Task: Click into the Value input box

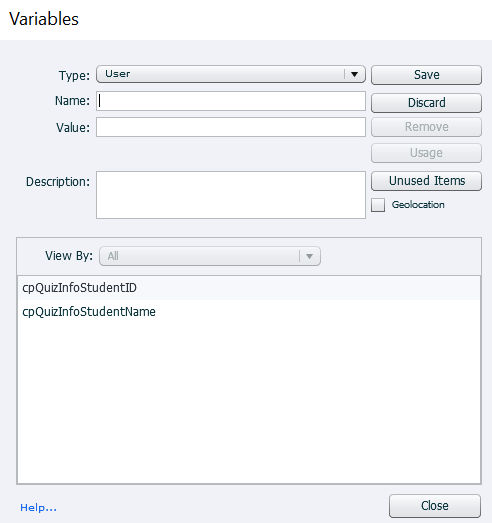Action: coord(230,127)
